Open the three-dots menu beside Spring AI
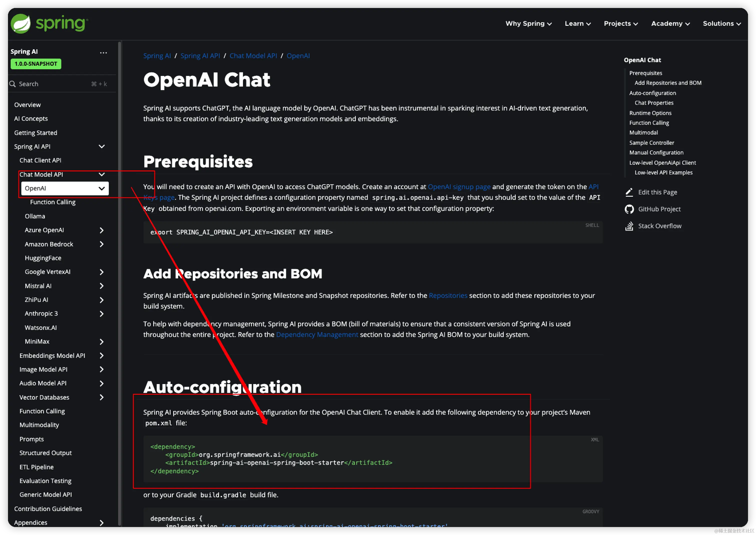756x535 pixels. 103,53
